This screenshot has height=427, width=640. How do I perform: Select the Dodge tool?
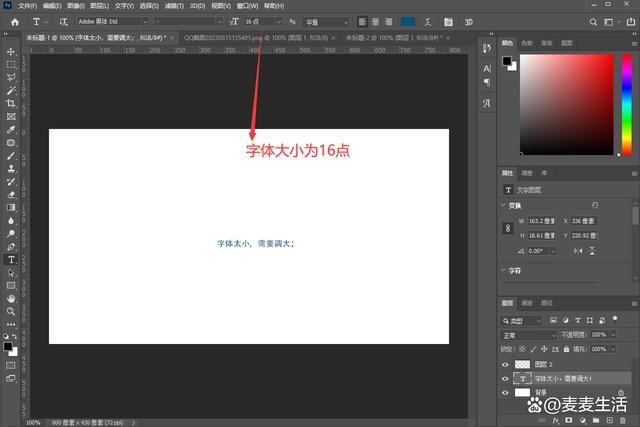point(11,234)
